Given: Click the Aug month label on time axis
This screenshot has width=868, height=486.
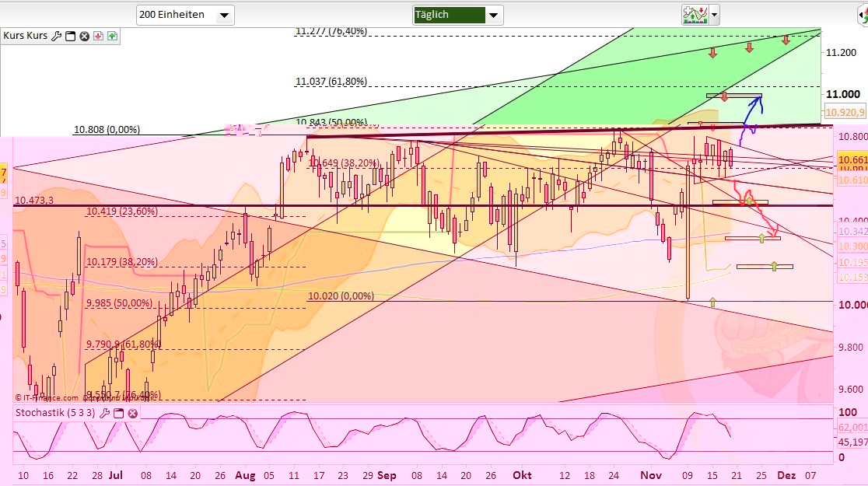Looking at the screenshot, I should pos(245,475).
